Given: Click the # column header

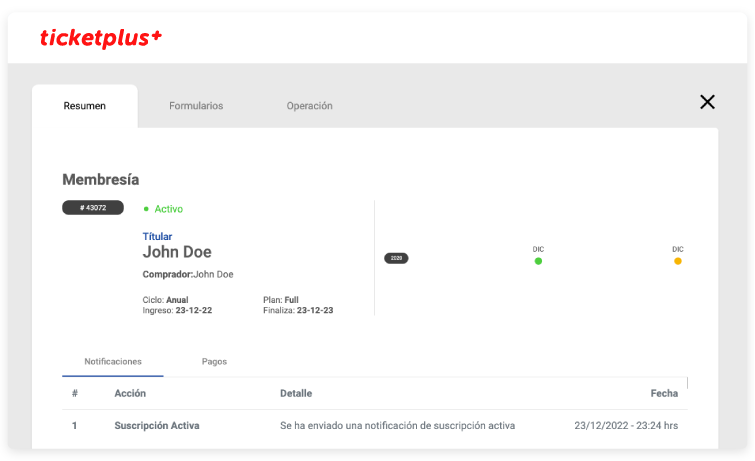Looking at the screenshot, I should coord(75,393).
